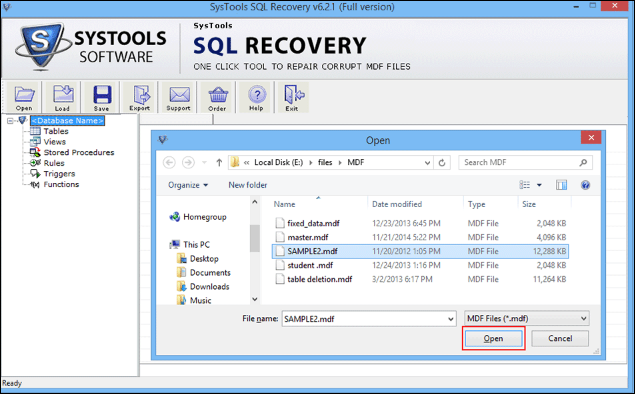This screenshot has width=635, height=394.
Task: Select the Functions tree node
Action: pos(61,184)
